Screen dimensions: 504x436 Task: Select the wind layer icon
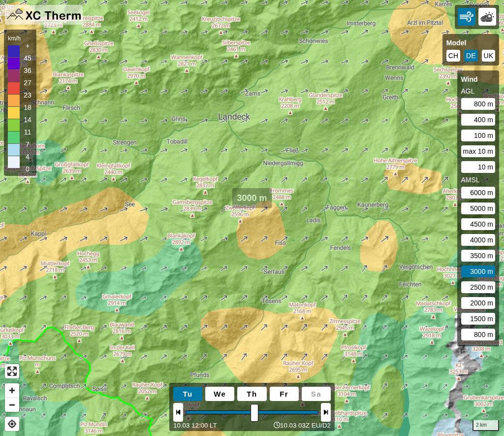[466, 17]
